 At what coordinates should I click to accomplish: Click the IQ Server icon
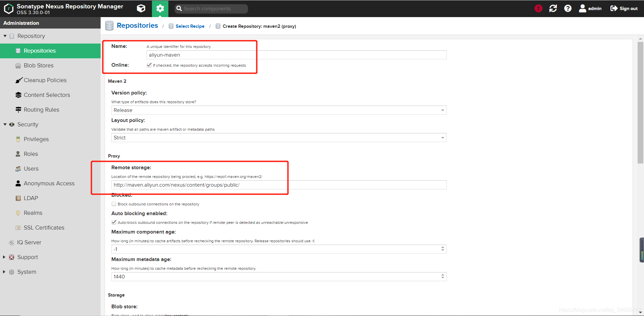(12, 242)
